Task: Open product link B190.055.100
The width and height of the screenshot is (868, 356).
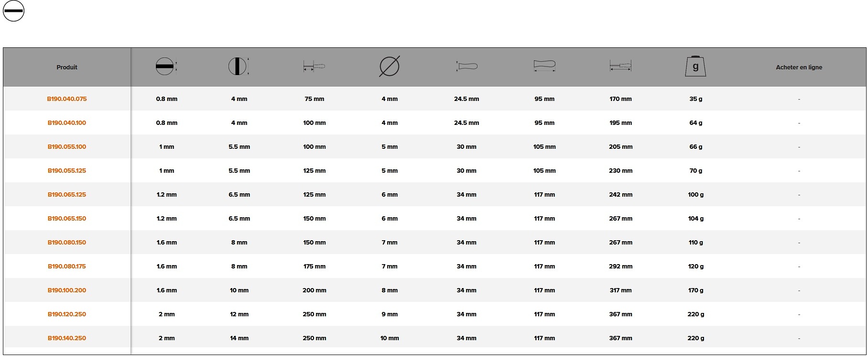Action: (67, 147)
